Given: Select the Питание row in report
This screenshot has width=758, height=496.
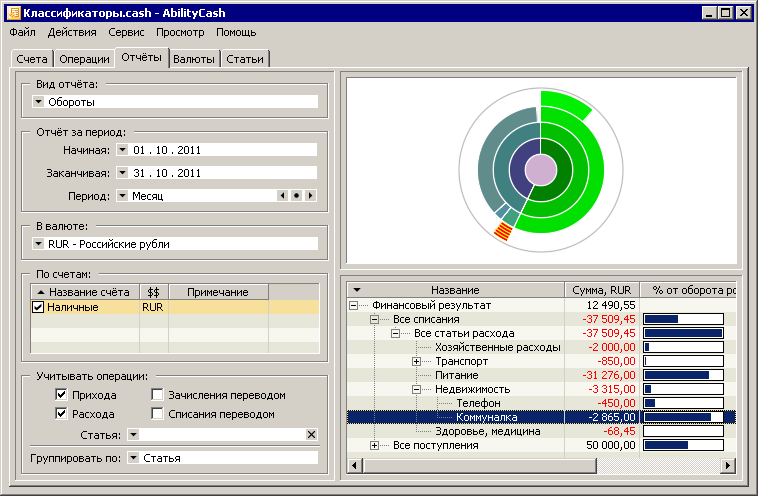Looking at the screenshot, I should [x=456, y=375].
